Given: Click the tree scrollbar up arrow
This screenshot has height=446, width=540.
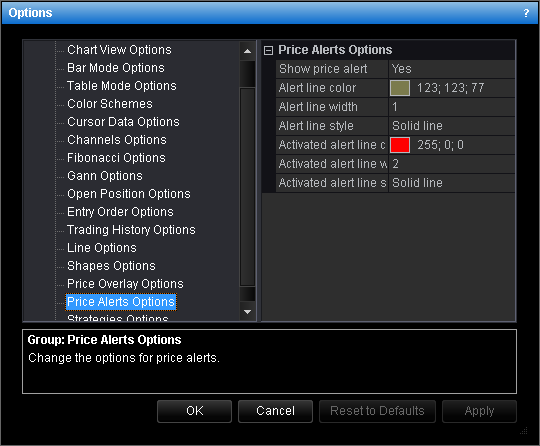Looking at the screenshot, I should 247,51.
